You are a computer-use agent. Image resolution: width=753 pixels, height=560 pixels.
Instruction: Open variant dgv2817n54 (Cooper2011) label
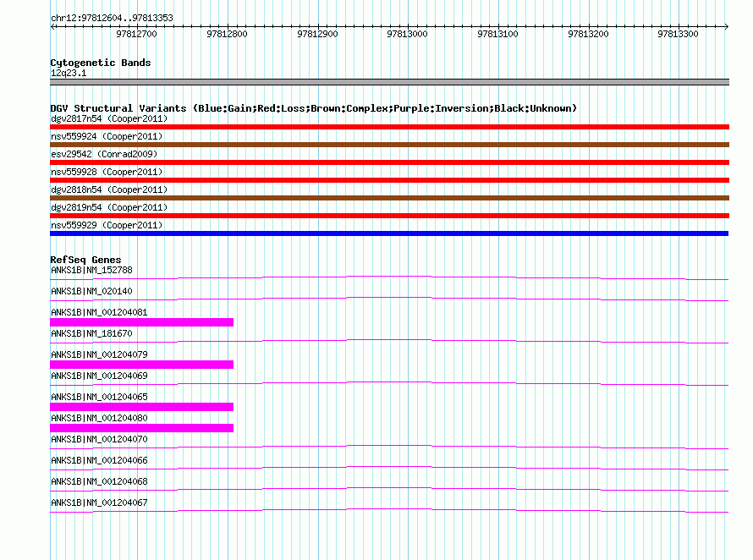pos(109,118)
